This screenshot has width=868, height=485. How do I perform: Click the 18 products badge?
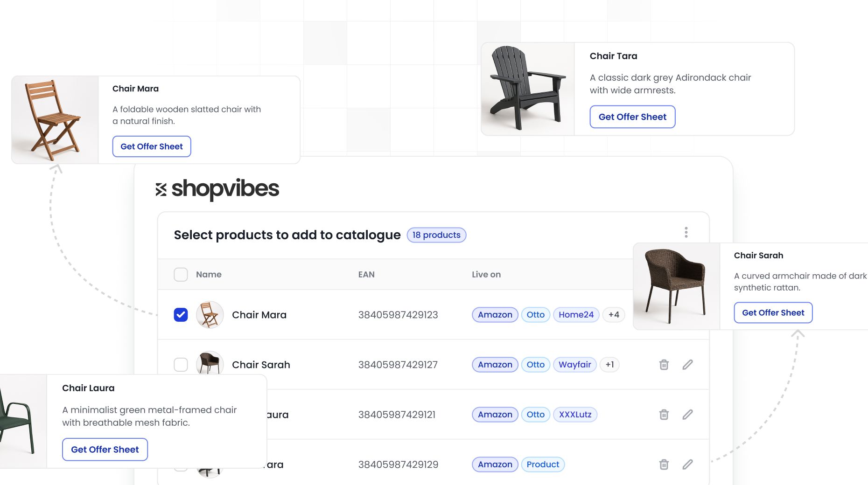click(436, 235)
